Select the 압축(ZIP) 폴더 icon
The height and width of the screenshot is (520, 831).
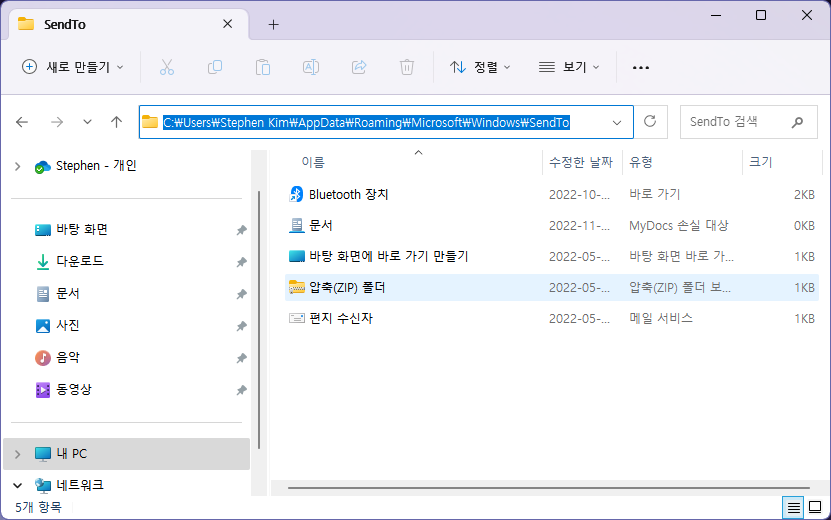coord(296,287)
